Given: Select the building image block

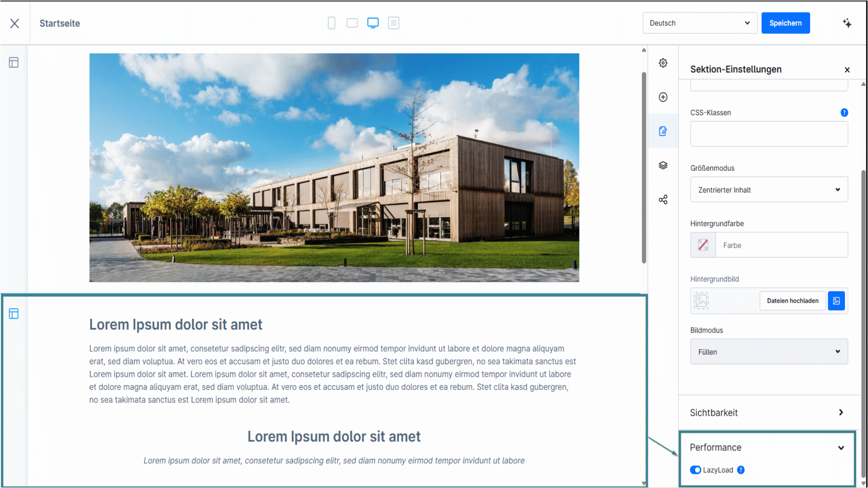Looking at the screenshot, I should pyautogui.click(x=334, y=168).
